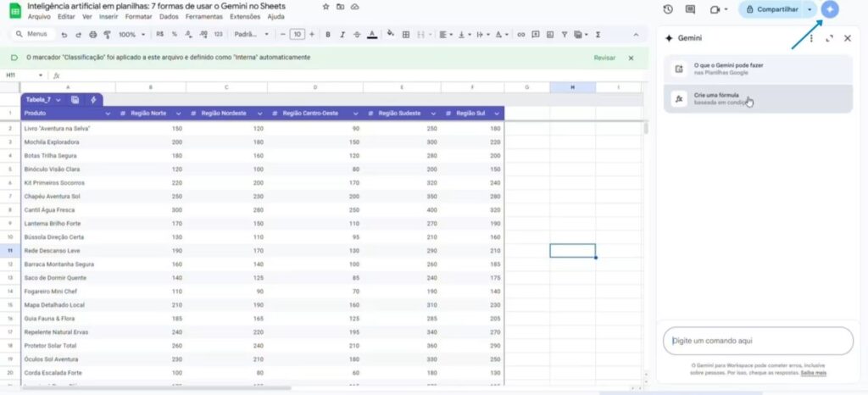This screenshot has width=868, height=395.
Task: Apply italic formatting
Action: pos(342,34)
